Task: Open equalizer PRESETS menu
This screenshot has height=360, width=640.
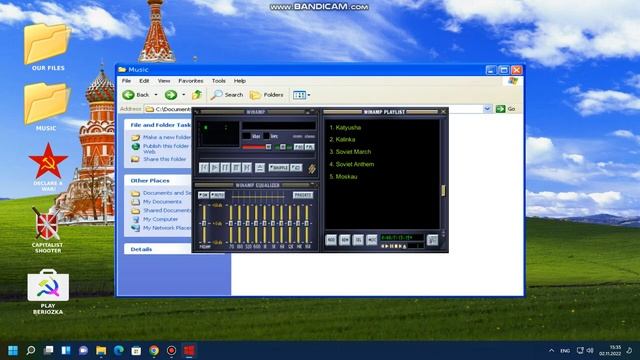Action: click(303, 195)
